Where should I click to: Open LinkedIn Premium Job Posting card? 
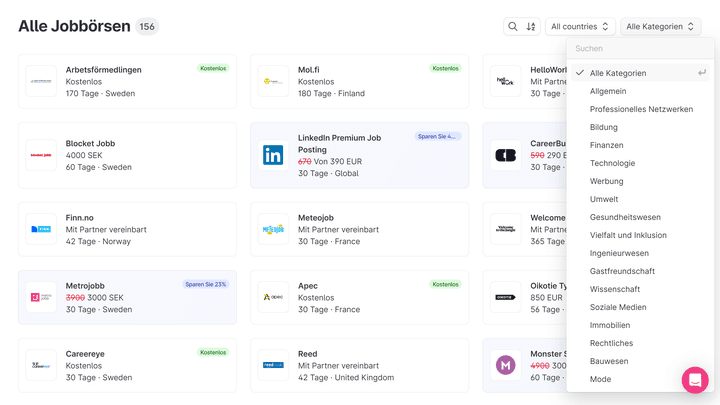click(x=360, y=155)
